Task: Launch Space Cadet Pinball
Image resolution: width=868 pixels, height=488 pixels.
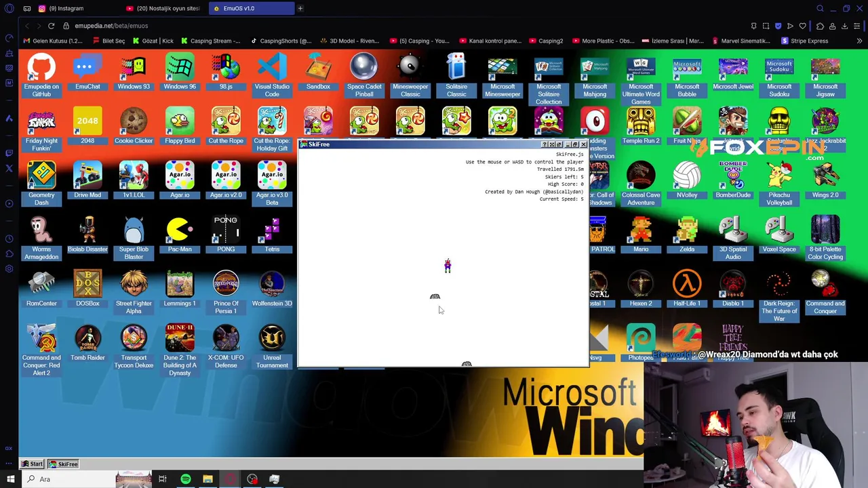Action: [x=364, y=75]
